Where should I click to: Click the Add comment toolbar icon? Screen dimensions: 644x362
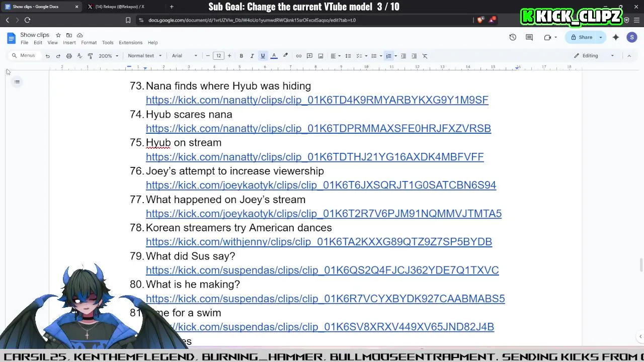coord(309,56)
